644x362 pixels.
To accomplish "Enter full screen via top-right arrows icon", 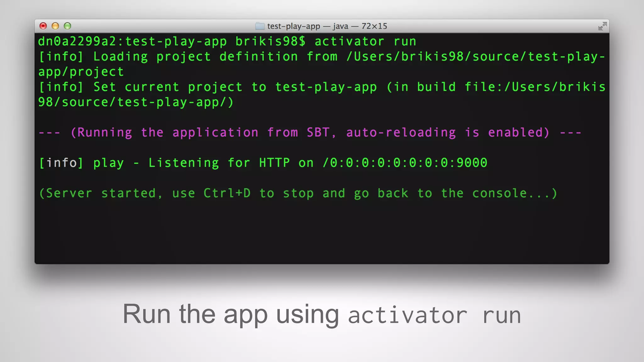I will click(x=602, y=26).
